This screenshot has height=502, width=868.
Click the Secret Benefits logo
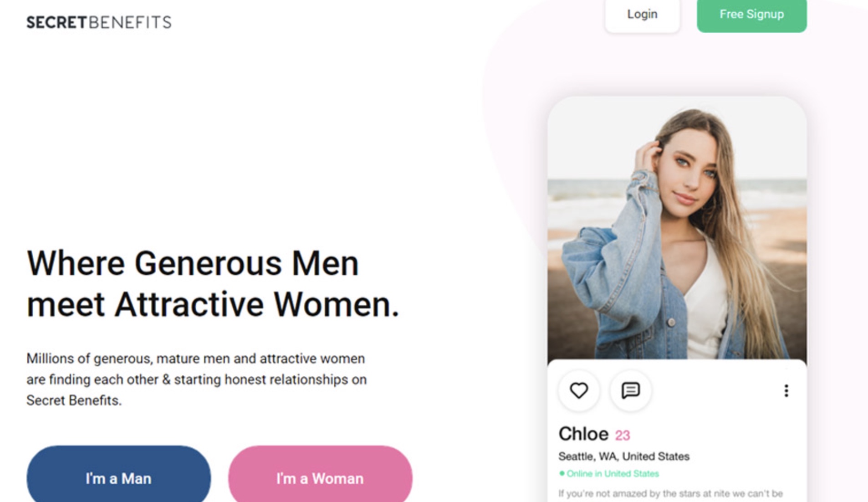coord(99,22)
